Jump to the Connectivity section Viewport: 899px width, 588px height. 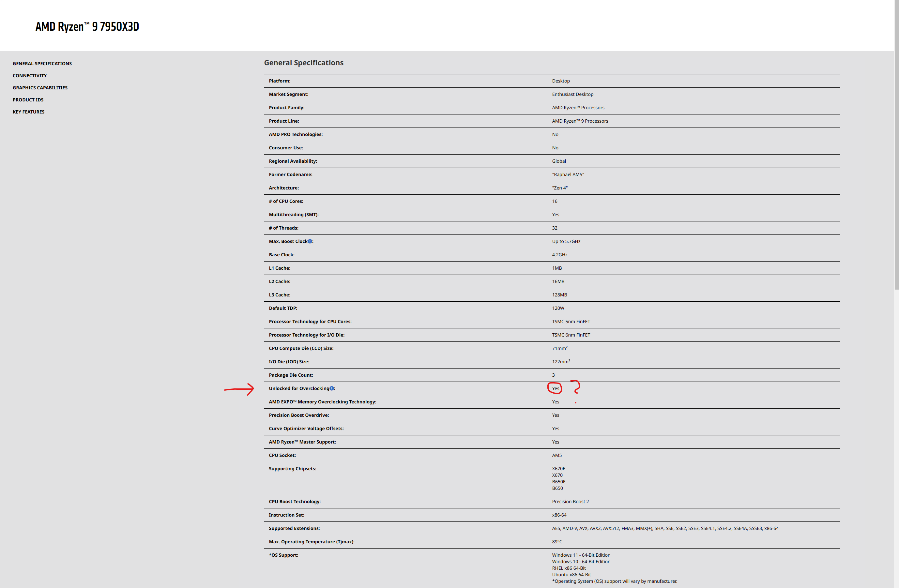[x=30, y=76]
